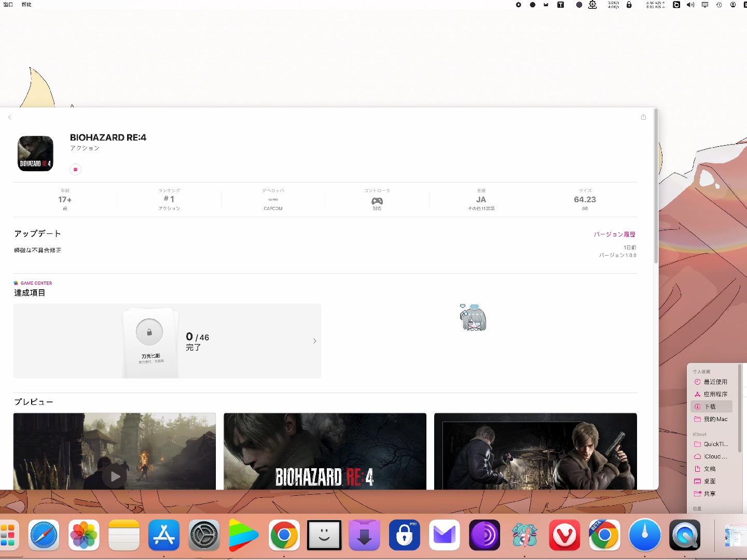Select 文稿 in the Finder sidebar
The width and height of the screenshot is (747, 560).
711,469
